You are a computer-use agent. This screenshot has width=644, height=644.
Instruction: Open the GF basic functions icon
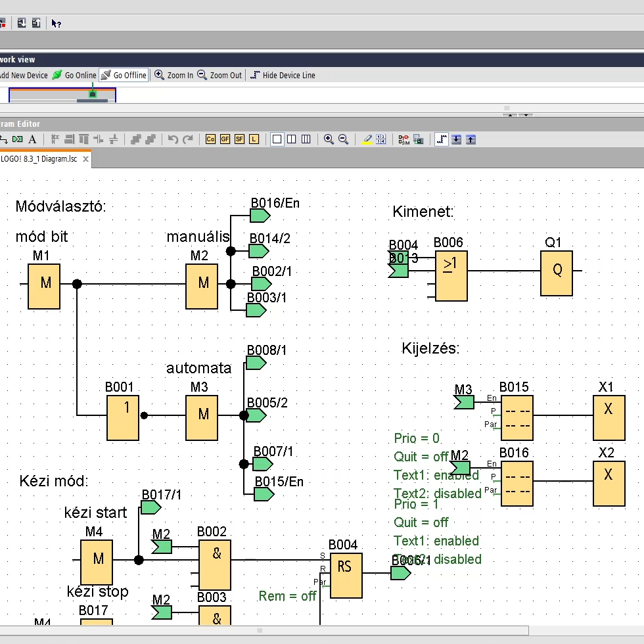tap(225, 139)
